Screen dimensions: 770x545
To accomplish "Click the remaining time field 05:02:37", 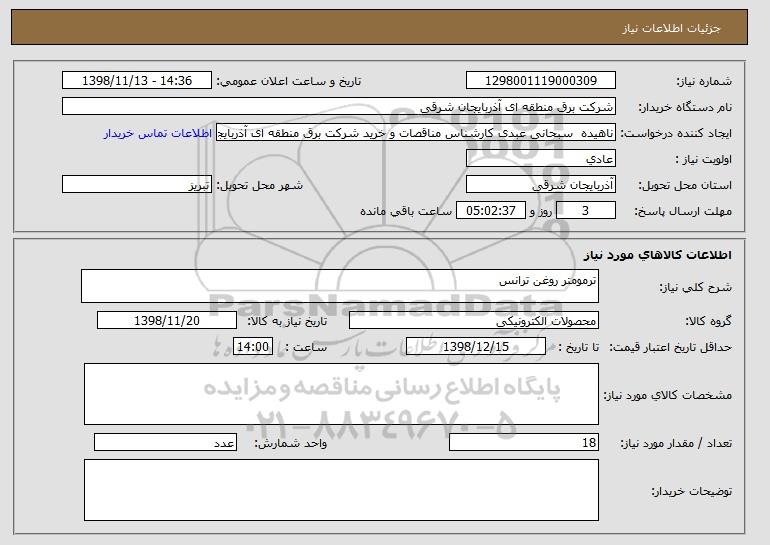I will [491, 211].
